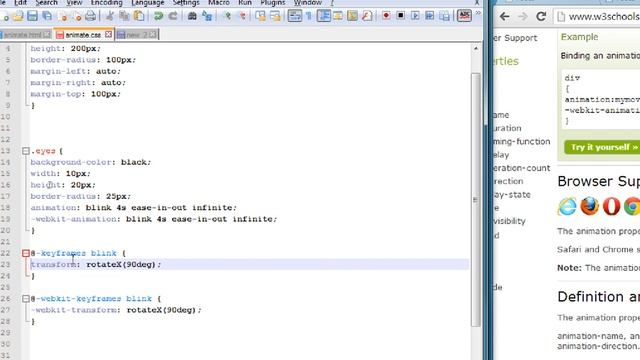Open the View menu

coord(74,3)
